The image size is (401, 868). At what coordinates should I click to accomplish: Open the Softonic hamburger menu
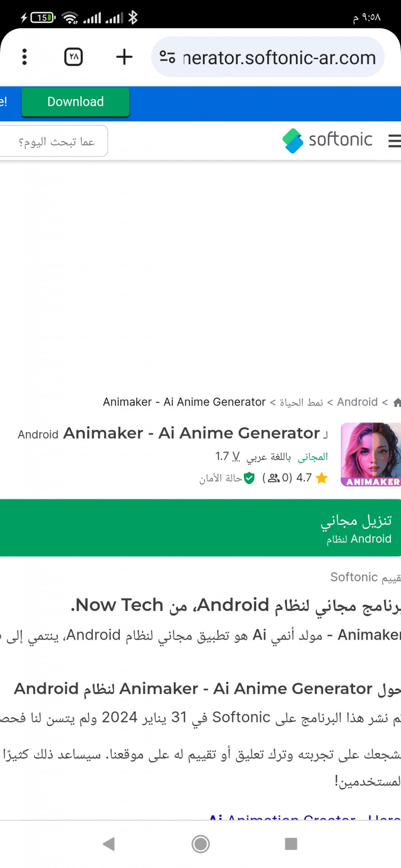(395, 141)
